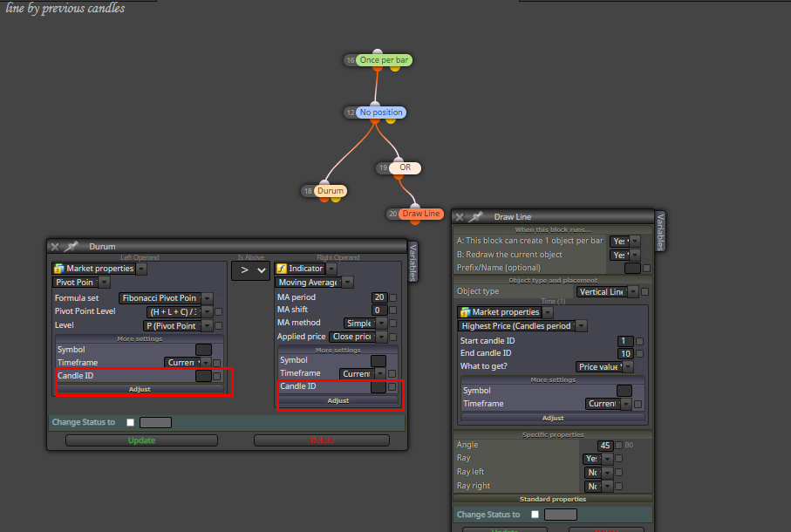Click Update button in Durum panel
The height and width of the screenshot is (532, 791).
pos(141,440)
